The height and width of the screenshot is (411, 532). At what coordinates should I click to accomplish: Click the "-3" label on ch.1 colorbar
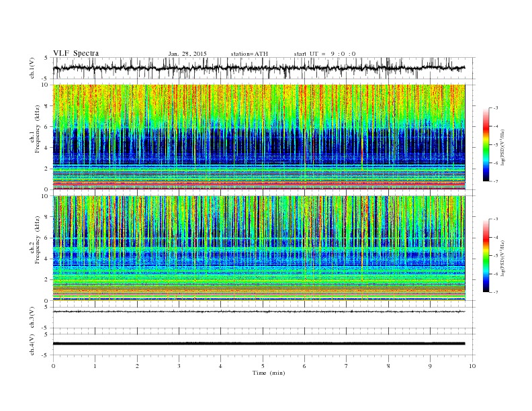[x=495, y=108]
